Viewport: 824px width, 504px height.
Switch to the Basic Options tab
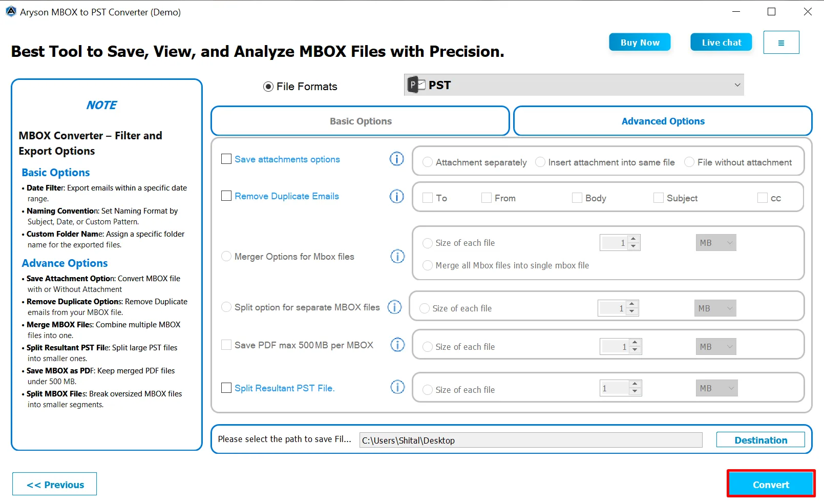(360, 121)
